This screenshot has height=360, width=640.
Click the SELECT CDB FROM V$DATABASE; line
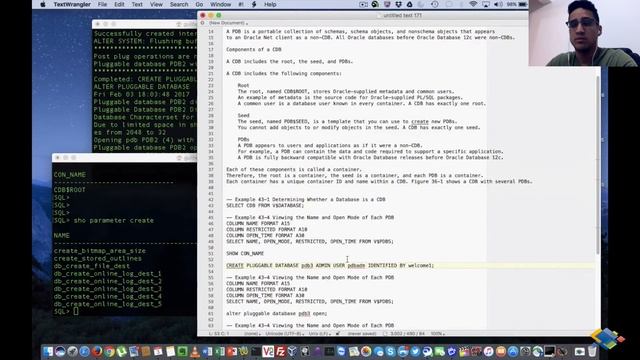265,205
